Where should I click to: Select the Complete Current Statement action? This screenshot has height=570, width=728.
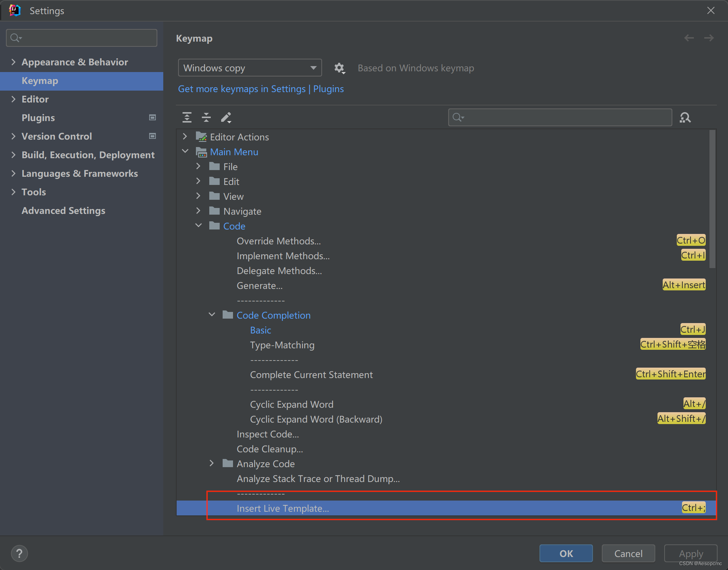click(311, 375)
